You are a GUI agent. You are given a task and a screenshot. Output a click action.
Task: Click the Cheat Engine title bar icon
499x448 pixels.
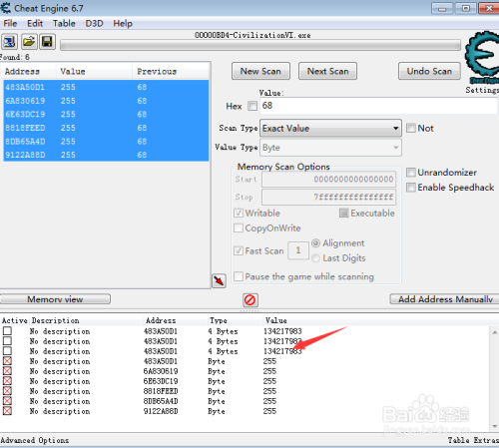5,8
